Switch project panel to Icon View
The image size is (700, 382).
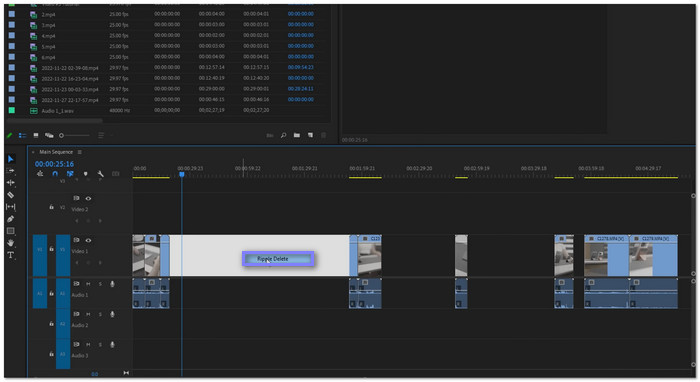tap(36, 135)
